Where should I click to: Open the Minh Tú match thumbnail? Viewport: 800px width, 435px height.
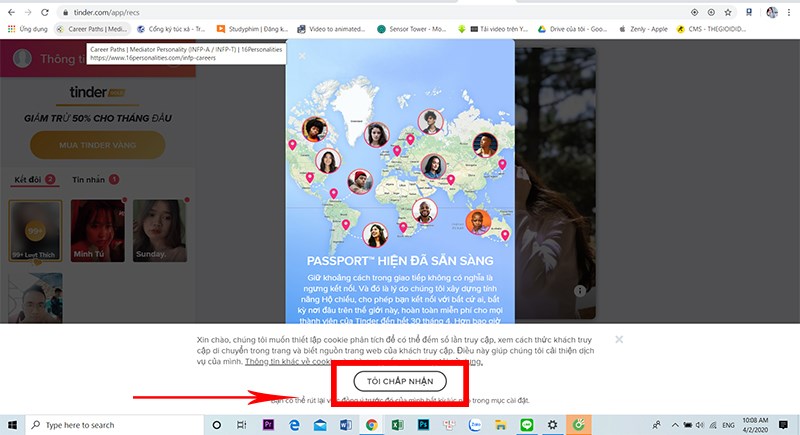[97, 231]
